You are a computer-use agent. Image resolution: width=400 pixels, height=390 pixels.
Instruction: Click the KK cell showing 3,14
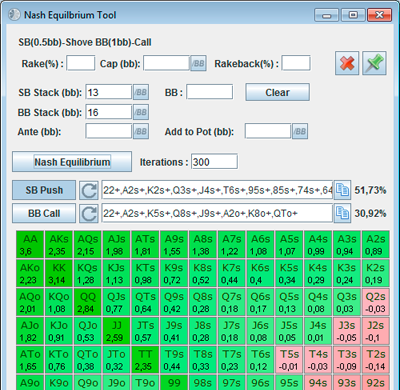click(59, 273)
